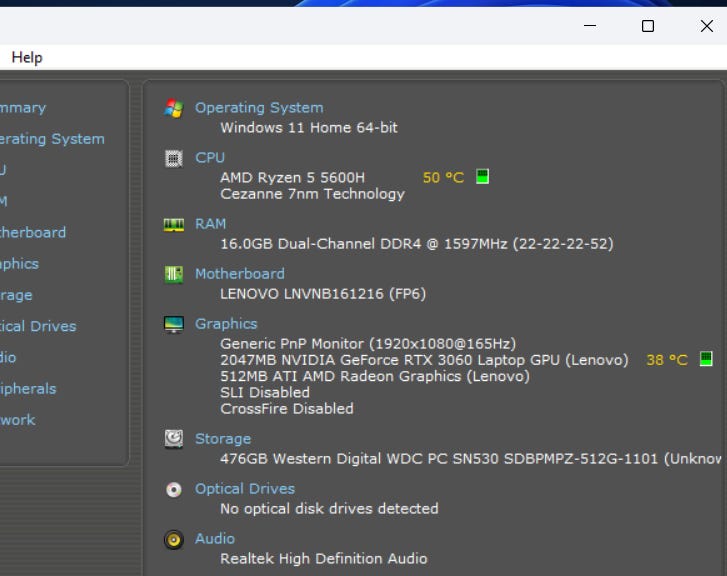Open the Help menu
The height and width of the screenshot is (576, 727).
coord(27,58)
